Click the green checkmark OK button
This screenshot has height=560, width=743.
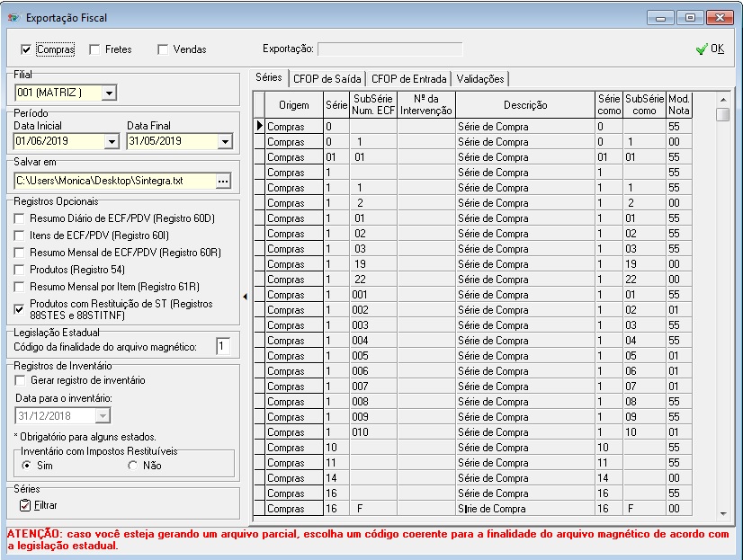(x=710, y=49)
